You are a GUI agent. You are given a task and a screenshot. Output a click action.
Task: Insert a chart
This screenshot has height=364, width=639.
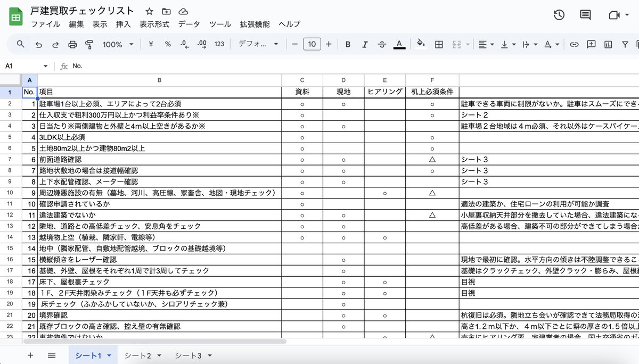[608, 44]
